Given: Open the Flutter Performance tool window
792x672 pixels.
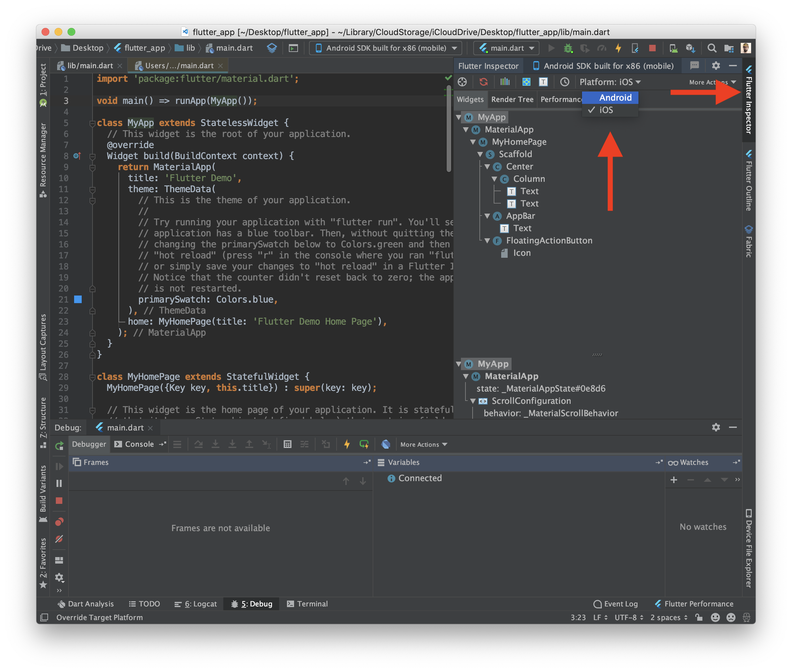Looking at the screenshot, I should (x=694, y=604).
